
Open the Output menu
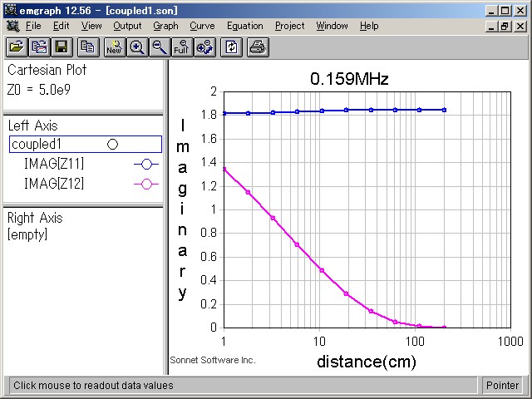click(127, 26)
